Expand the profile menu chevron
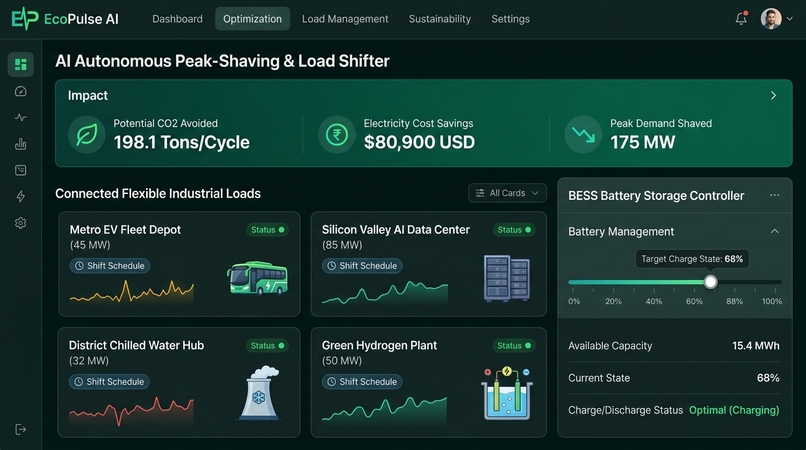The width and height of the screenshot is (806, 450). point(790,19)
